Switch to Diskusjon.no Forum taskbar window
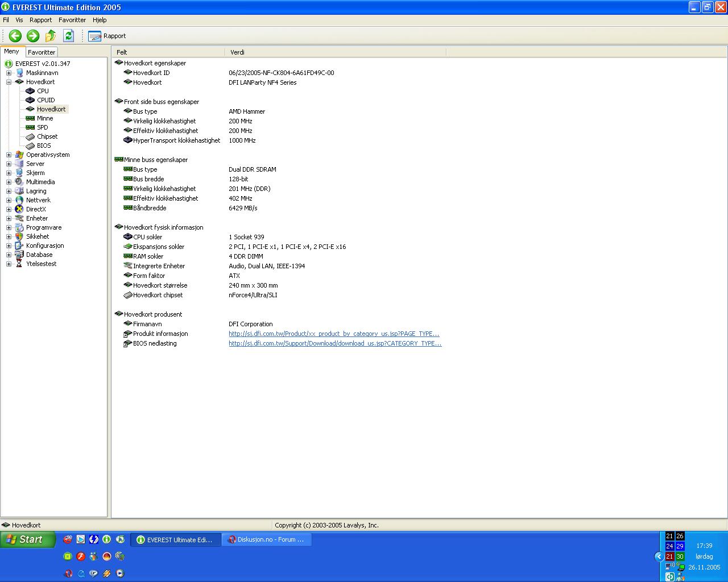 (267, 540)
